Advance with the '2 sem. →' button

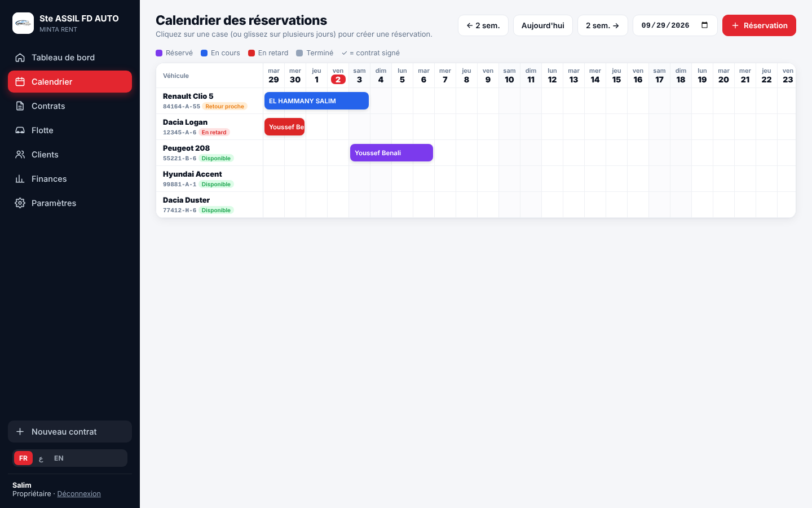coord(603,25)
